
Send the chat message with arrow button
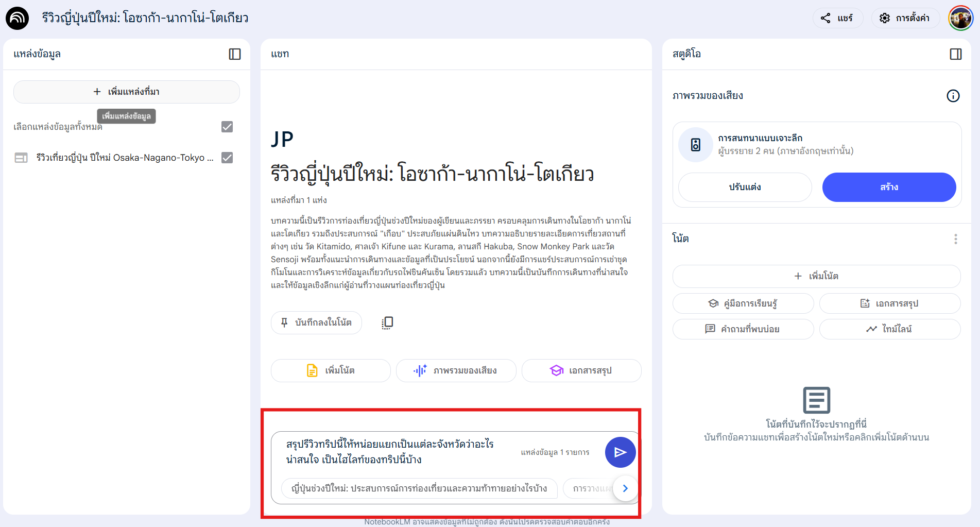pyautogui.click(x=620, y=452)
